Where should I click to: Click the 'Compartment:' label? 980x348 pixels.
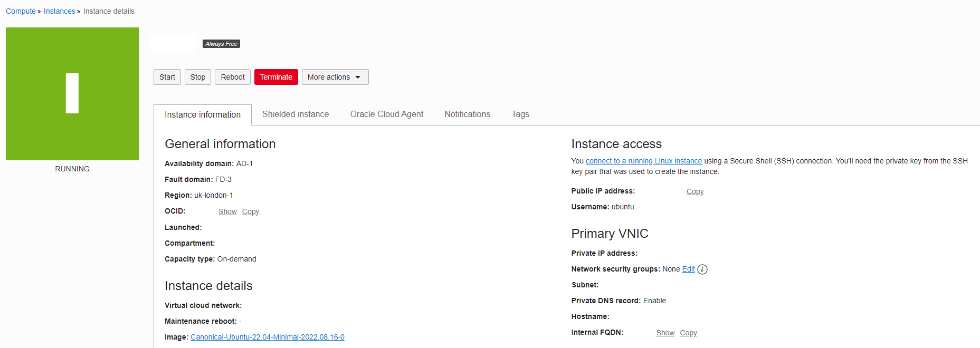(x=190, y=243)
